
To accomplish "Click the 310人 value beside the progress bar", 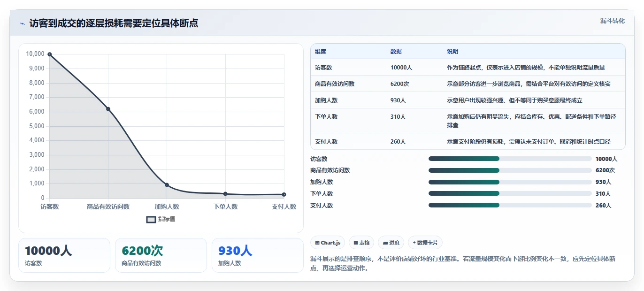I will point(603,193).
